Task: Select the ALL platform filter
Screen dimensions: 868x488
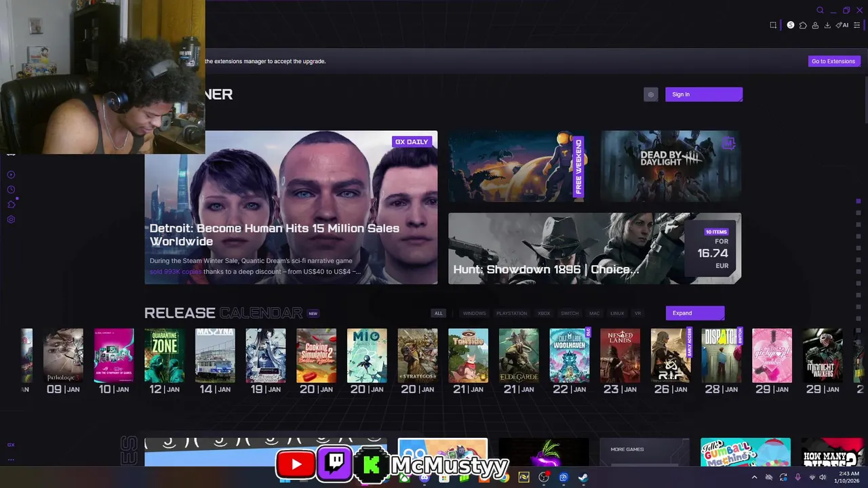Action: pyautogui.click(x=439, y=313)
